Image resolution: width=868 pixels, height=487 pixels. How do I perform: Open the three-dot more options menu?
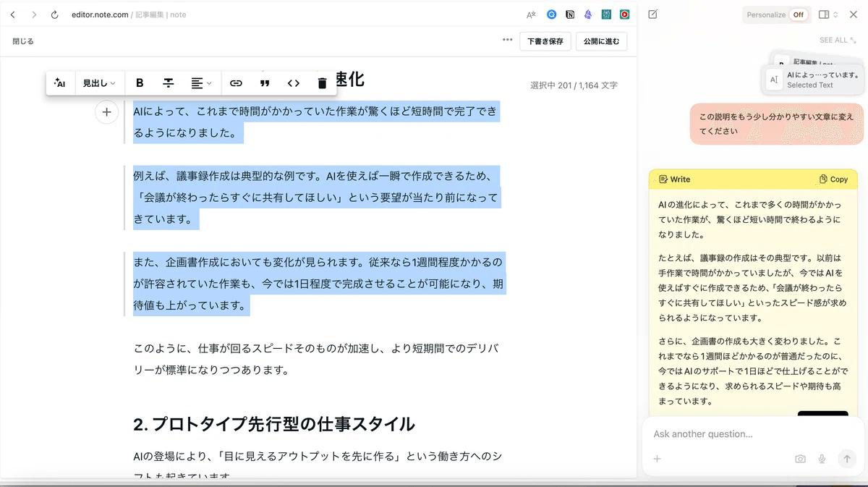(508, 41)
